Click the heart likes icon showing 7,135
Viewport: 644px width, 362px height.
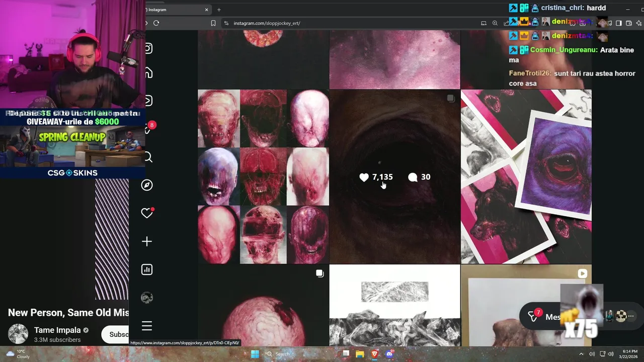364,177
